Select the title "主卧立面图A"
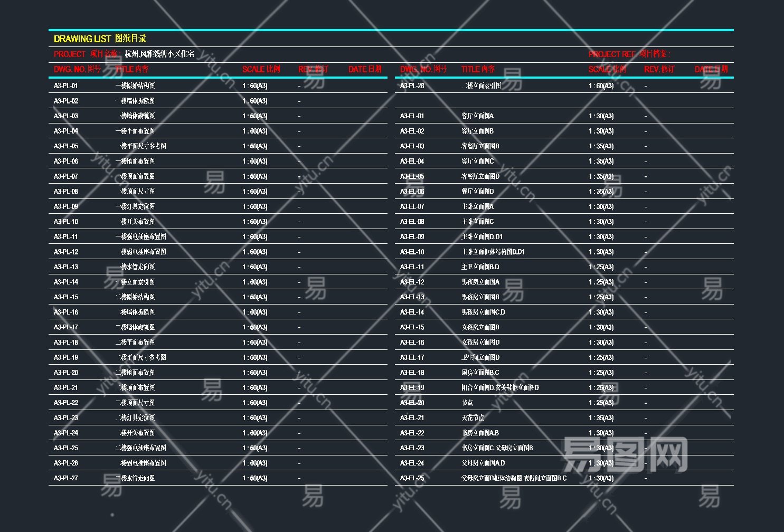 click(x=478, y=206)
